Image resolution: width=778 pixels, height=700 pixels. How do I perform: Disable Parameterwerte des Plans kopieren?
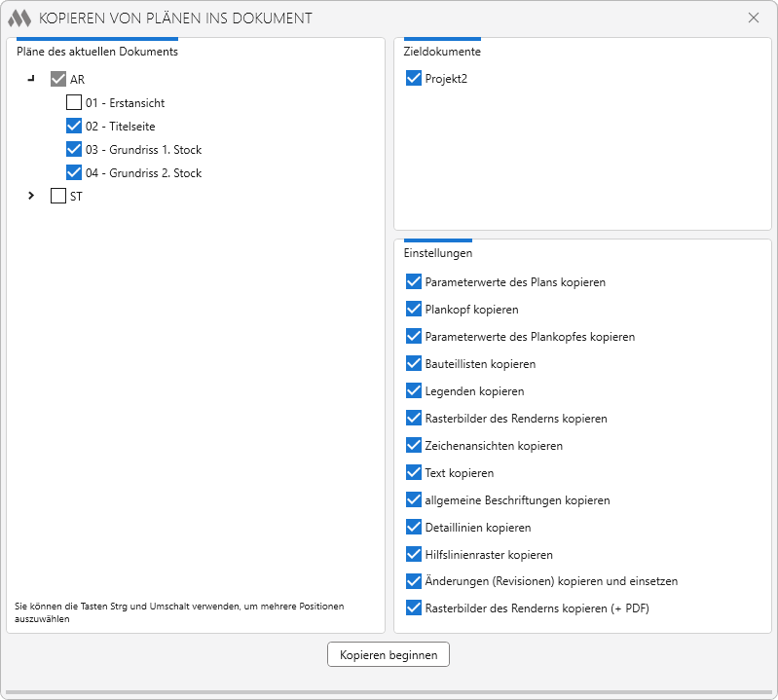click(414, 282)
